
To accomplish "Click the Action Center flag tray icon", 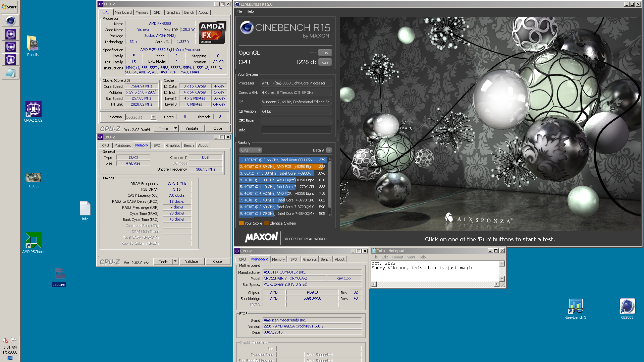I will pos(14,340).
